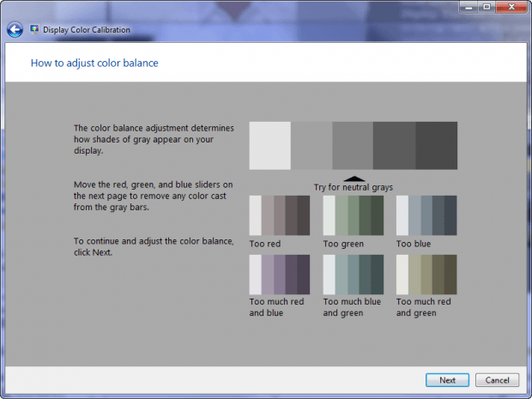The height and width of the screenshot is (399, 532).
Task: Minimize the calibration window
Action: [469, 7]
